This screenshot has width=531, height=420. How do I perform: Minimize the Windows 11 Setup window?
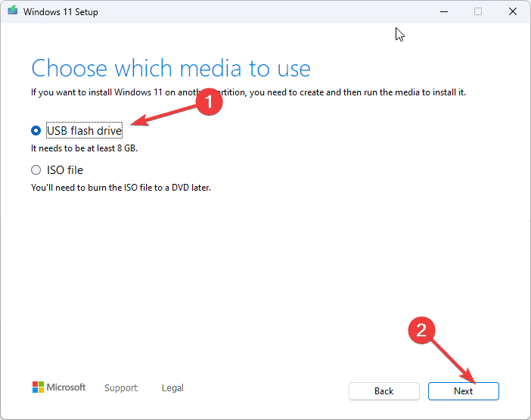[444, 11]
